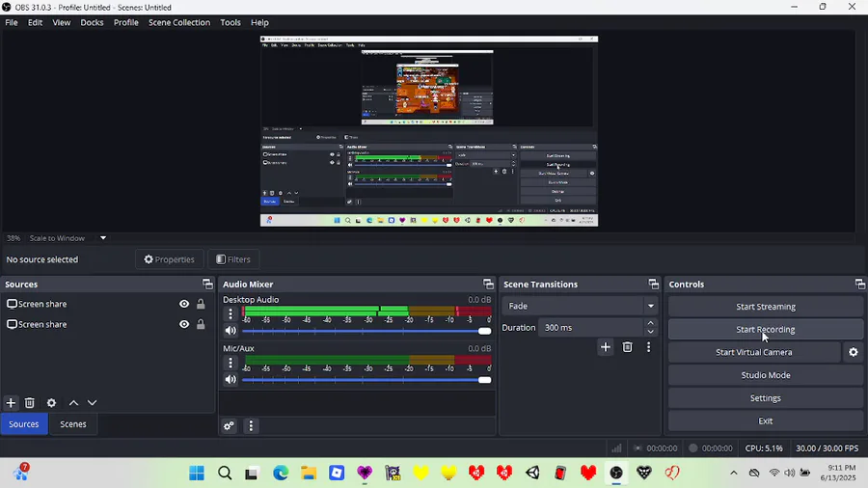Open File Explorer from the taskbar
Image resolution: width=868 pixels, height=488 pixels.
309,474
